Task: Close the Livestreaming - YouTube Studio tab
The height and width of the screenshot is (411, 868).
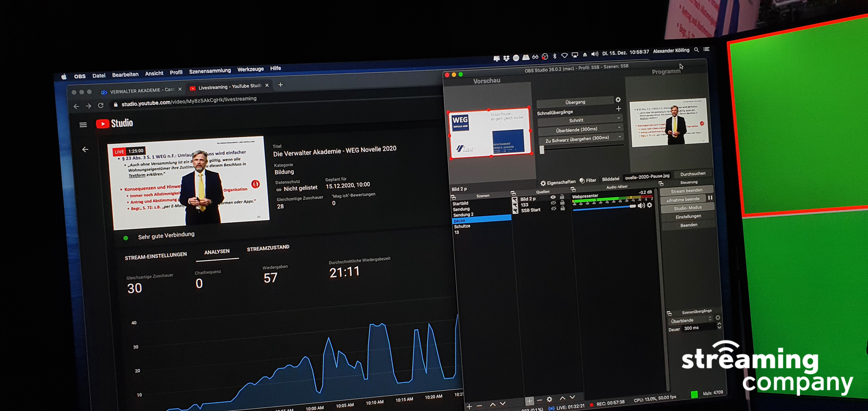Action: tap(267, 85)
